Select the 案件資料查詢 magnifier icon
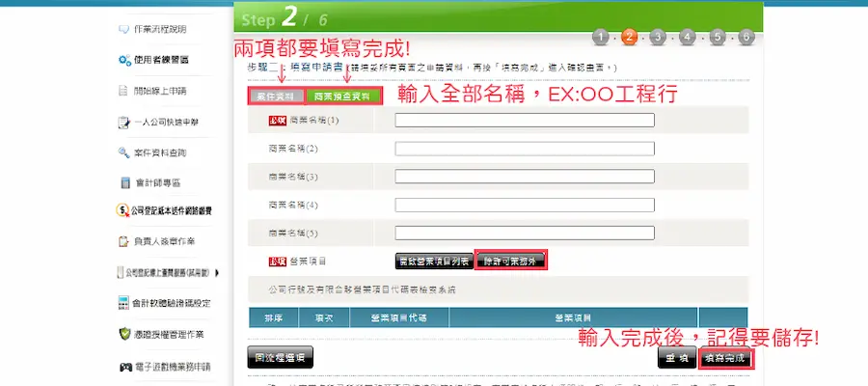The height and width of the screenshot is (386, 868). (123, 152)
